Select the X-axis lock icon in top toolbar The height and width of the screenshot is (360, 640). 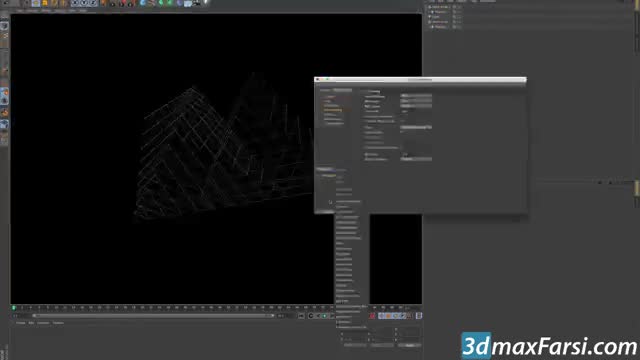[x=75, y=3]
